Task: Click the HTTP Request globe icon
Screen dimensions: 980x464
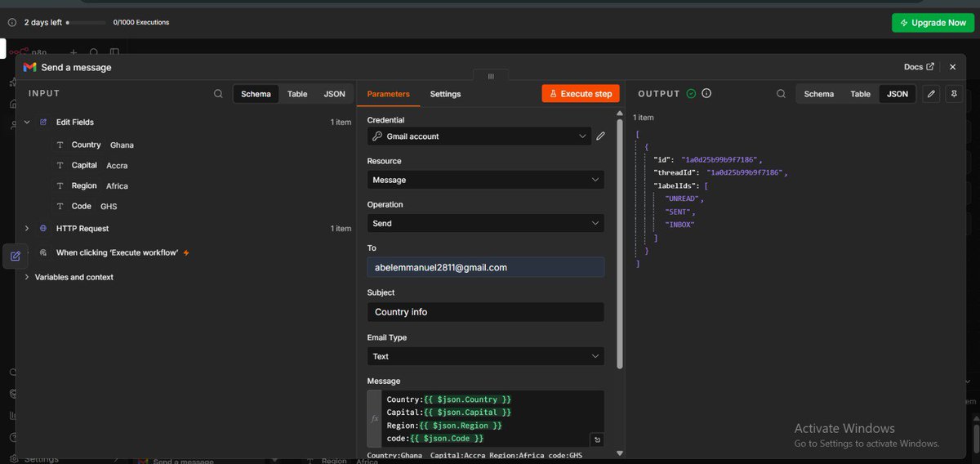Action: 43,229
